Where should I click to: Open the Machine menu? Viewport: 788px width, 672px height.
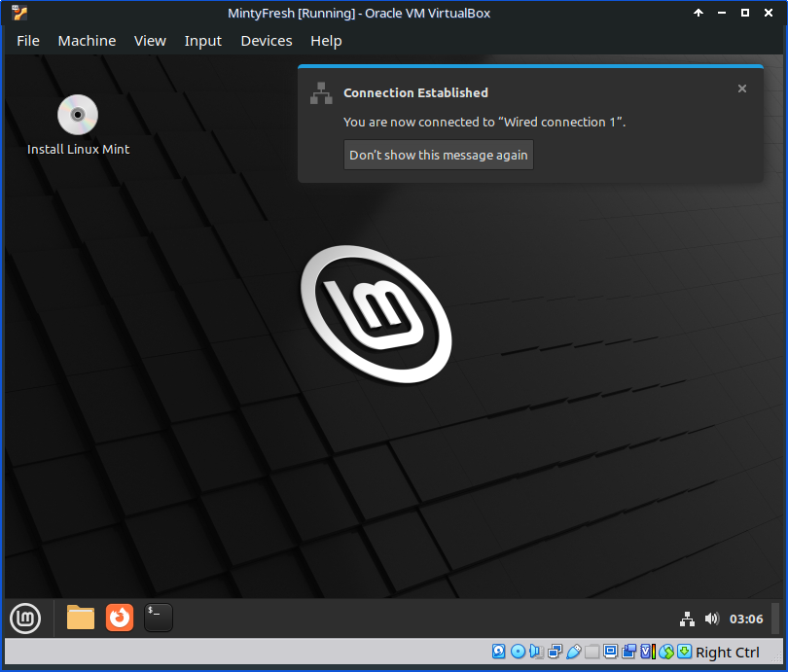tap(87, 41)
